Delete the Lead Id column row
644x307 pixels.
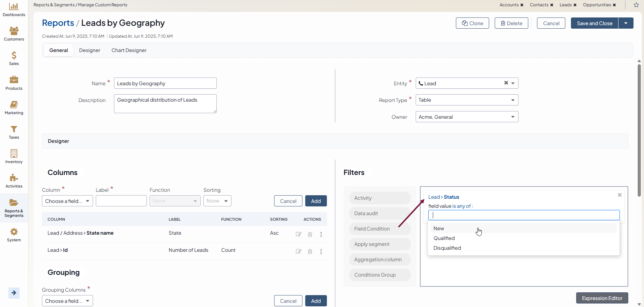[x=310, y=251]
